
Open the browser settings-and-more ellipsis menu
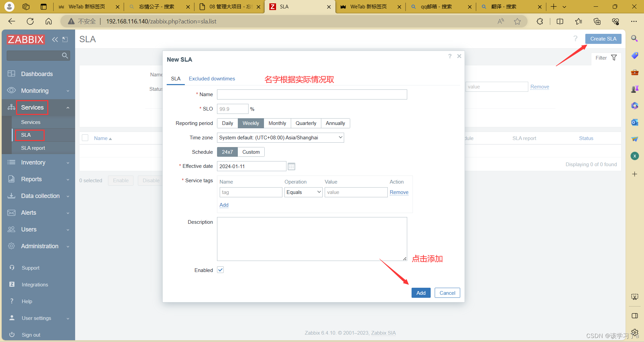pos(634,21)
